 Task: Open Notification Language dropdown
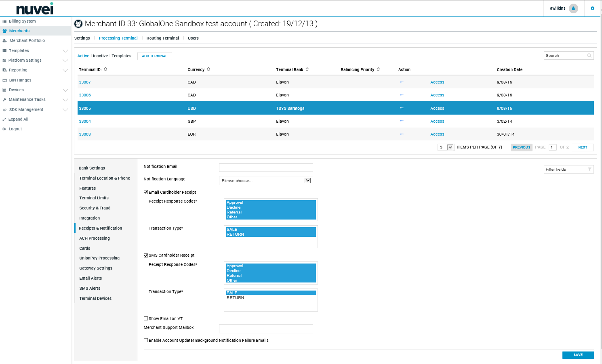[266, 181]
